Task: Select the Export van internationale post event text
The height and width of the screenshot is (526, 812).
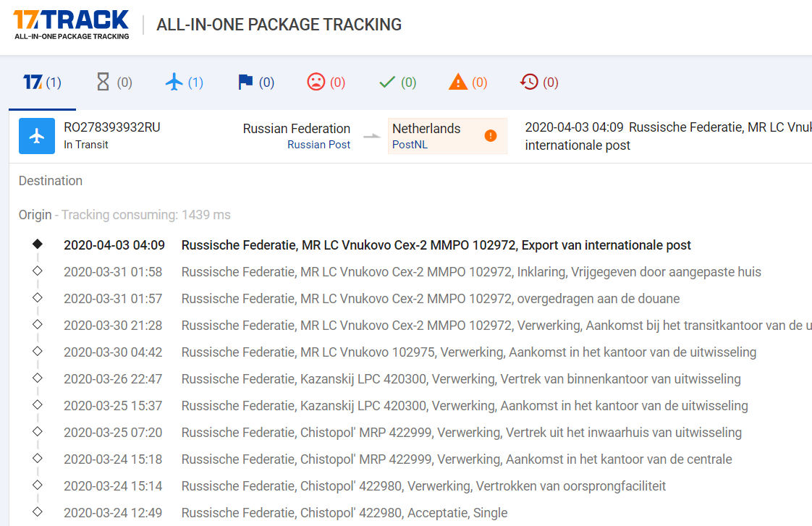Action: tap(436, 245)
